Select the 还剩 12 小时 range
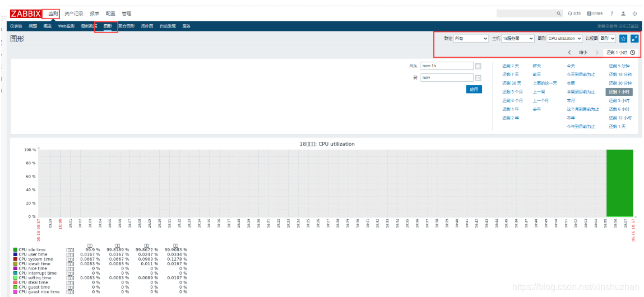 pyautogui.click(x=620, y=118)
